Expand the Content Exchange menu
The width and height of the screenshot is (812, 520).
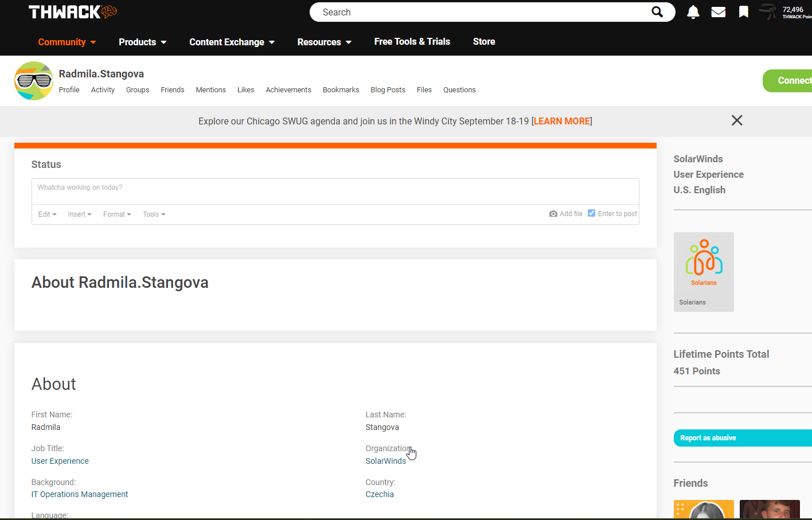232,42
